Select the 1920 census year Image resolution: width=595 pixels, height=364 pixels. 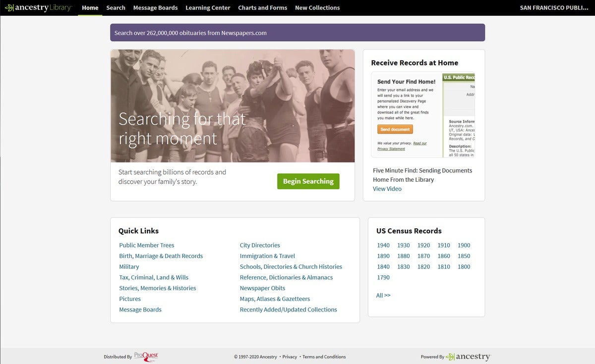click(x=423, y=245)
